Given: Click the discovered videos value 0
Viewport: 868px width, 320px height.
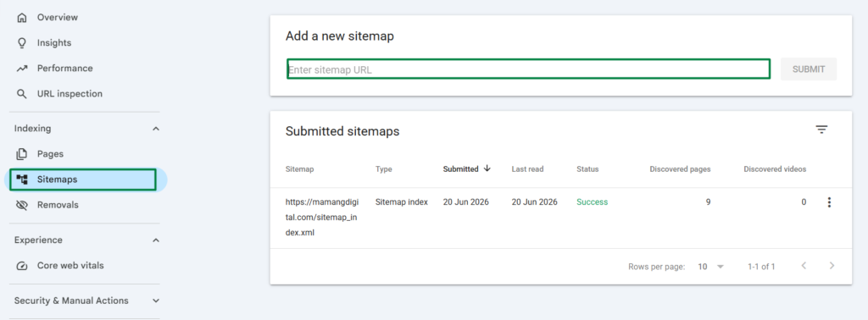Looking at the screenshot, I should 804,202.
